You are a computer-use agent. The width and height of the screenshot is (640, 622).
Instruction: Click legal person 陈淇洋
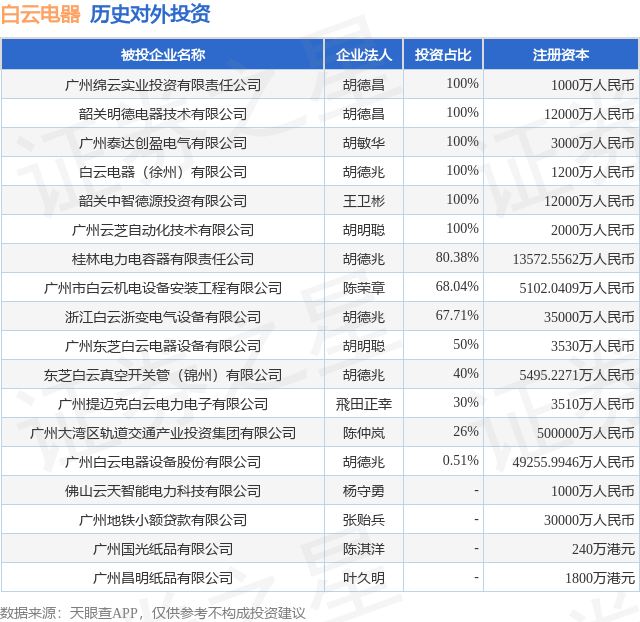click(364, 549)
